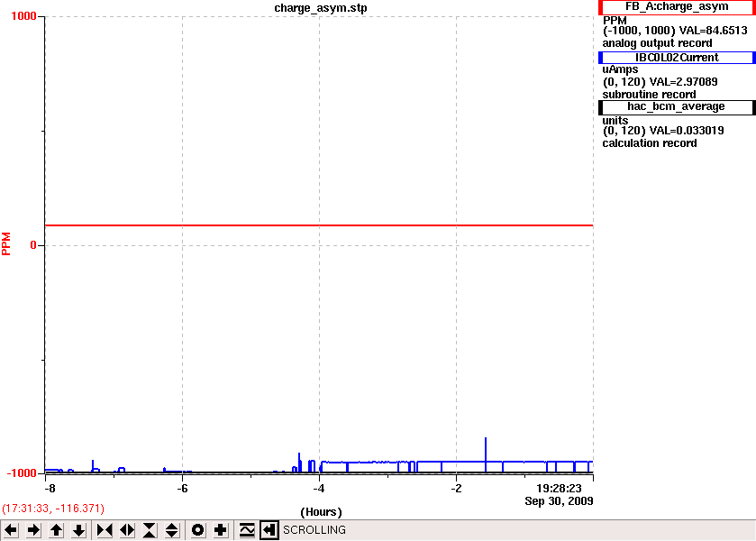Shift the plot down using the down arrow
The image size is (756, 541).
(x=78, y=530)
